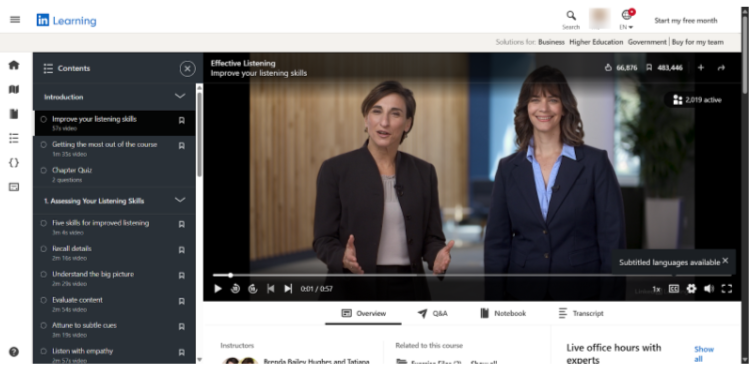Bookmark the Recall details video
The image size is (751, 366).
[182, 250]
